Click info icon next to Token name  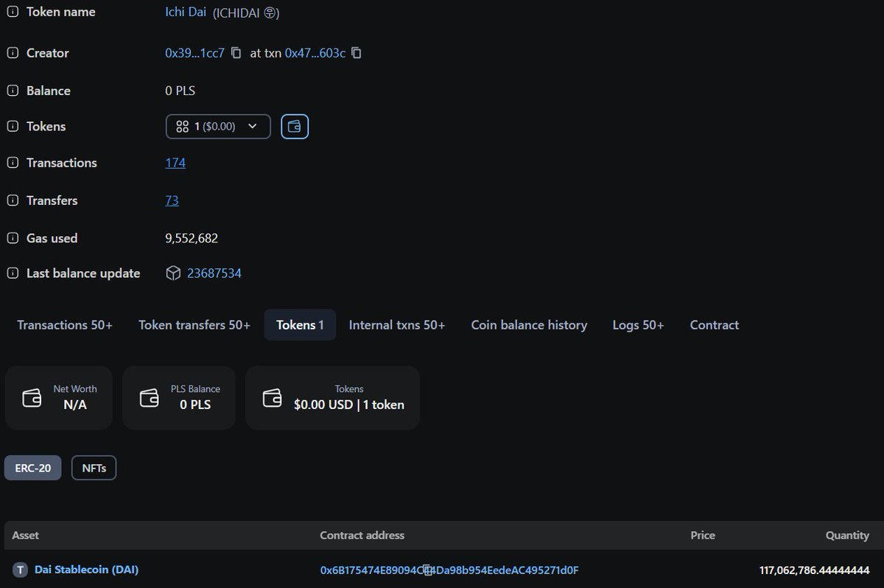(x=13, y=13)
